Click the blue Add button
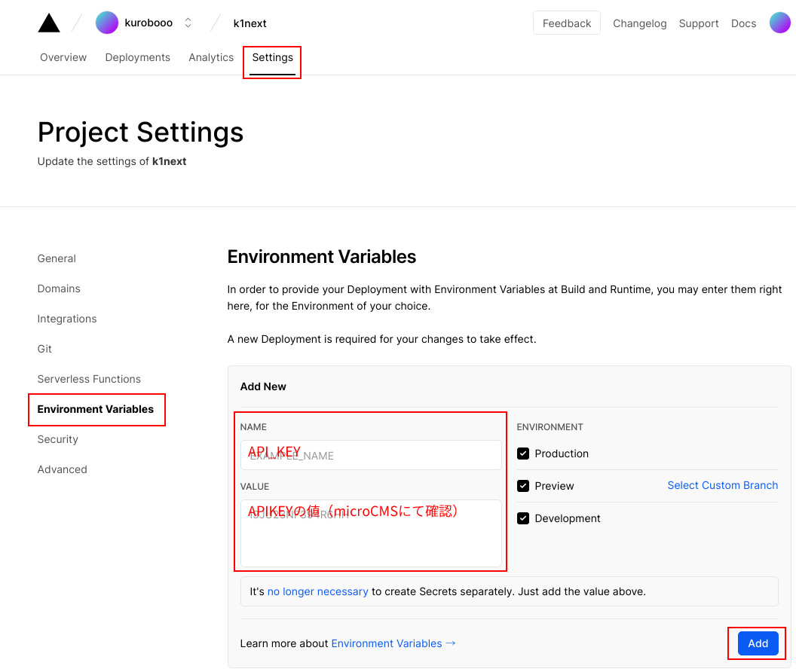 [x=758, y=643]
